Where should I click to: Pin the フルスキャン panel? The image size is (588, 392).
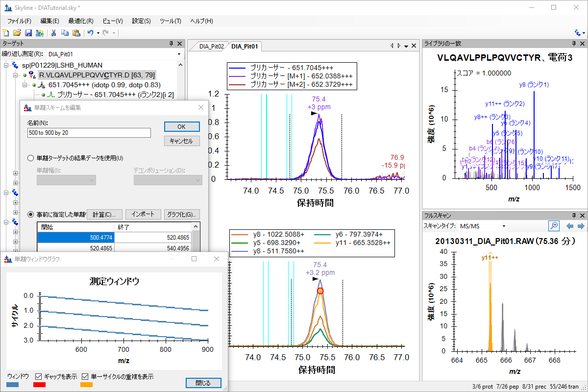[x=574, y=215]
